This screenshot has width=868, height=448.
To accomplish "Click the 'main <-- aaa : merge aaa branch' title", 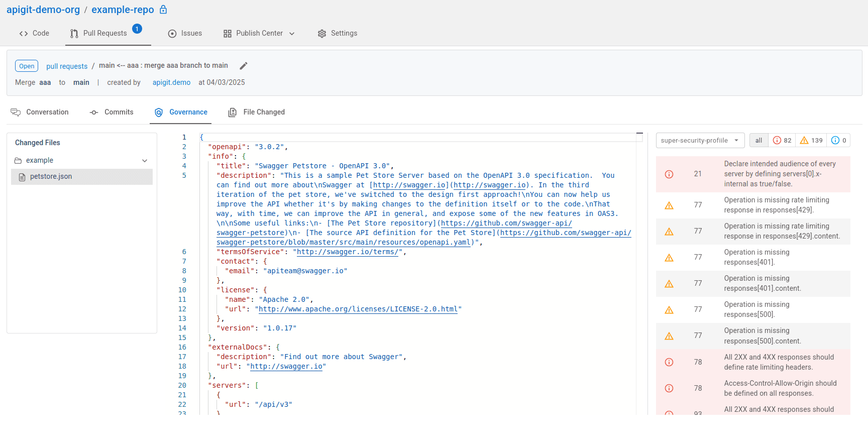I will pyautogui.click(x=163, y=65).
